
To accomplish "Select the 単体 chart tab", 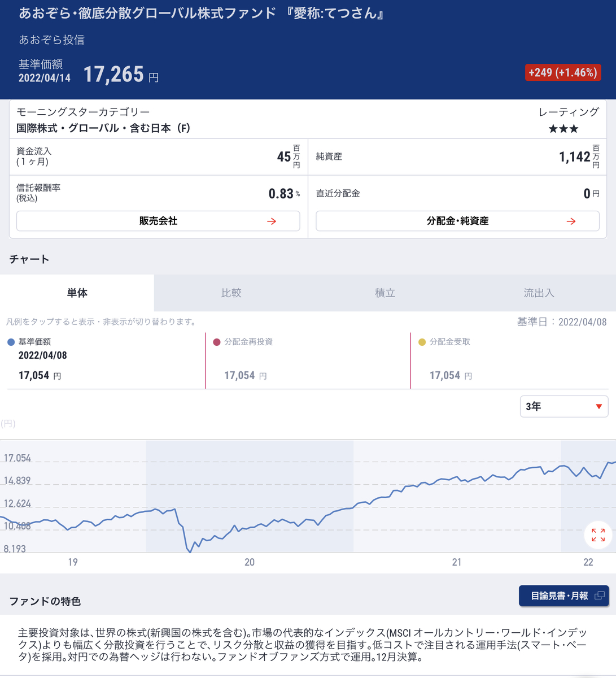I will (77, 293).
